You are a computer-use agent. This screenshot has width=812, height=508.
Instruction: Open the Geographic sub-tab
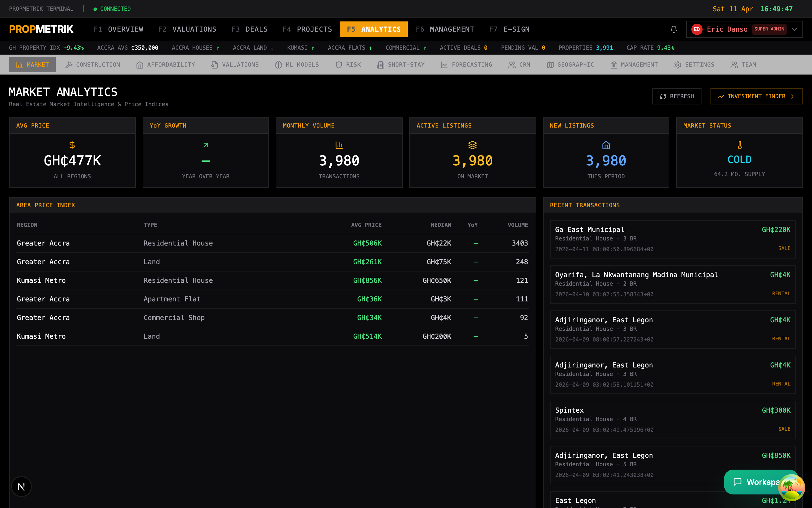tap(570, 65)
